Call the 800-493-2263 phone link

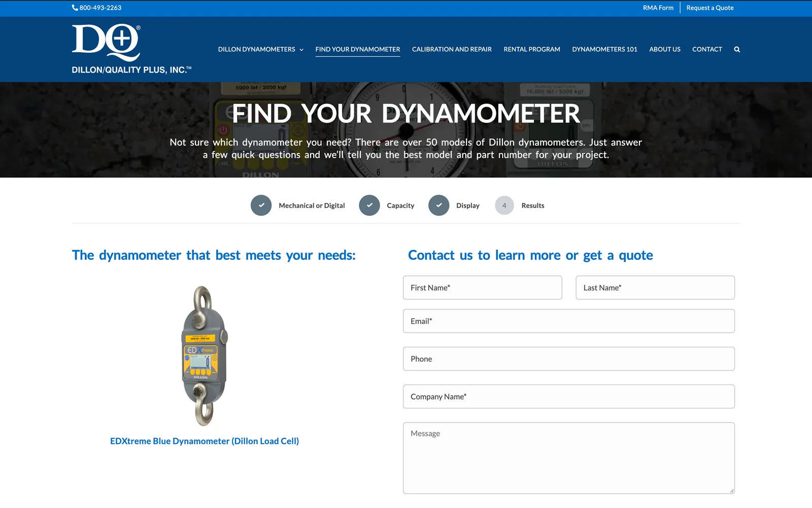point(100,8)
